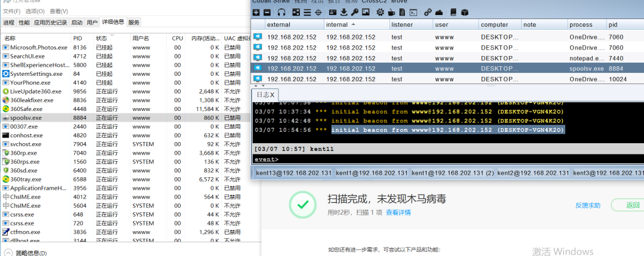Sort Cobalt Strike table by pid column
This screenshot has width=644, height=256.
pyautogui.click(x=625, y=24)
